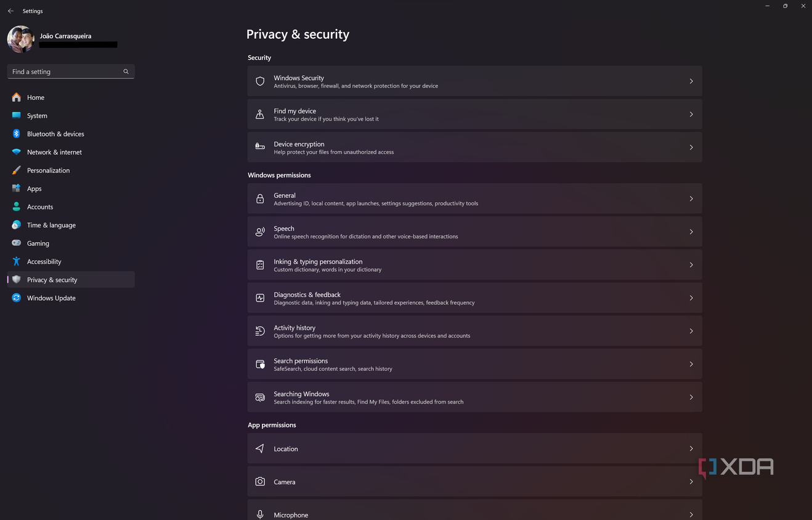Open Microphone app permissions row

tap(474, 510)
